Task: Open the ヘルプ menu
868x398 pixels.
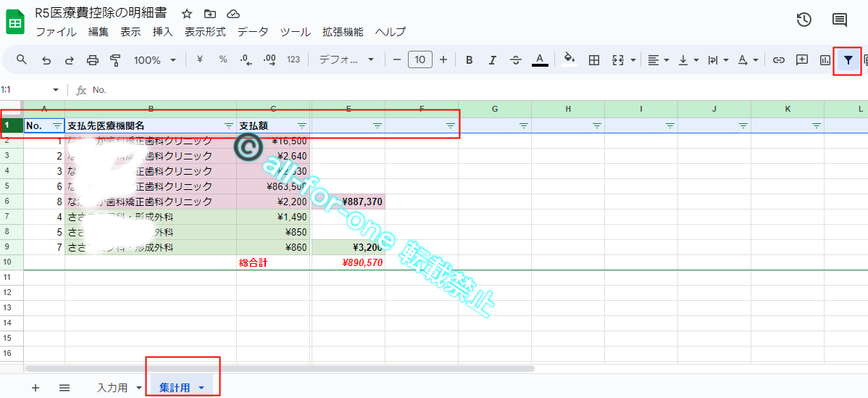Action: pyautogui.click(x=391, y=32)
